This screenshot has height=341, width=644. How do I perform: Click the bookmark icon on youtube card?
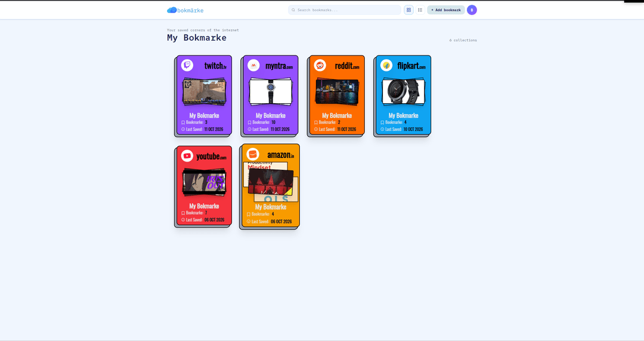[x=183, y=213]
